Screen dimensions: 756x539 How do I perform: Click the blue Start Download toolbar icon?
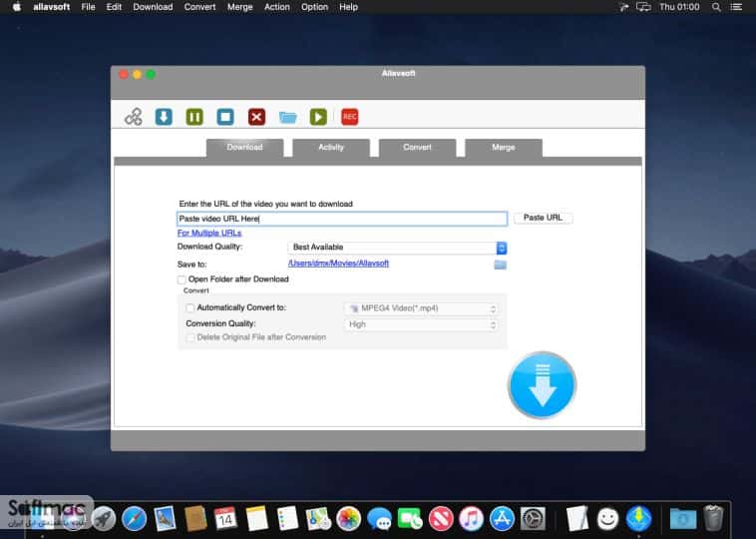pos(164,117)
